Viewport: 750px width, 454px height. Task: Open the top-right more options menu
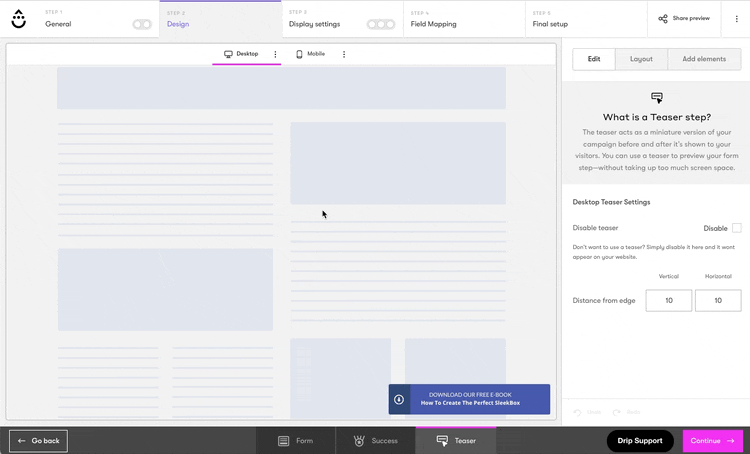coord(736,19)
